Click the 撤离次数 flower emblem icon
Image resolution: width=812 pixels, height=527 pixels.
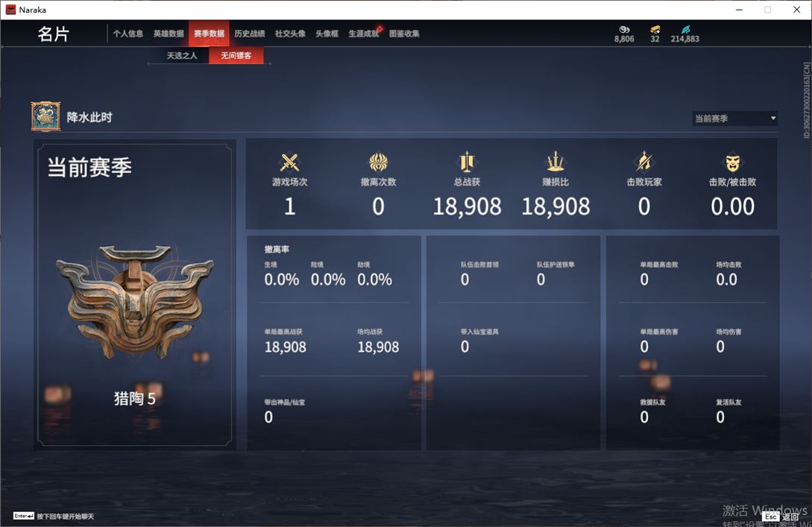pyautogui.click(x=378, y=162)
